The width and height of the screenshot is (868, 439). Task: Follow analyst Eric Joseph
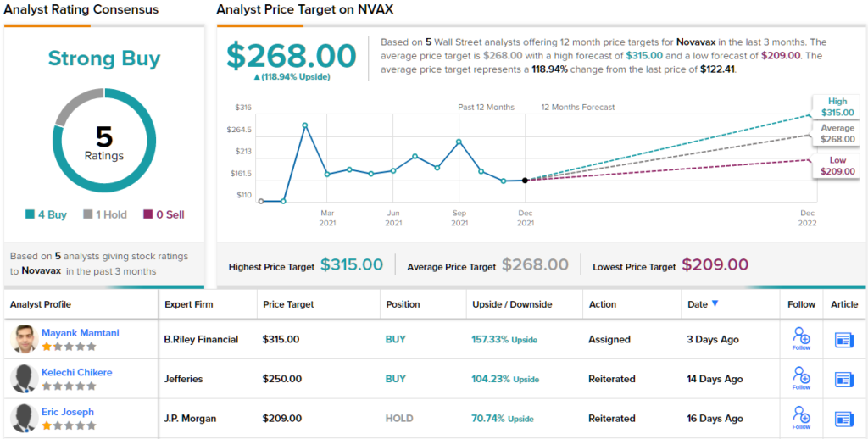801,418
